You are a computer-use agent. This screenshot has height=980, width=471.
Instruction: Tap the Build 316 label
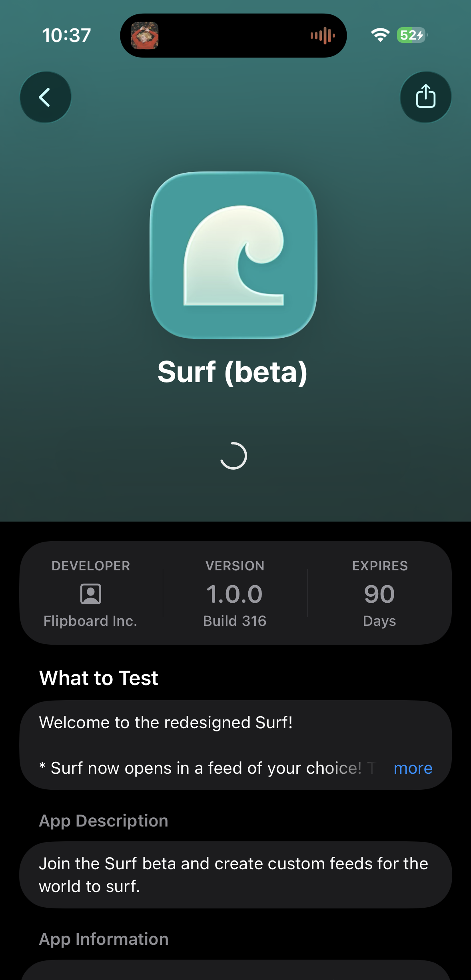[235, 621]
